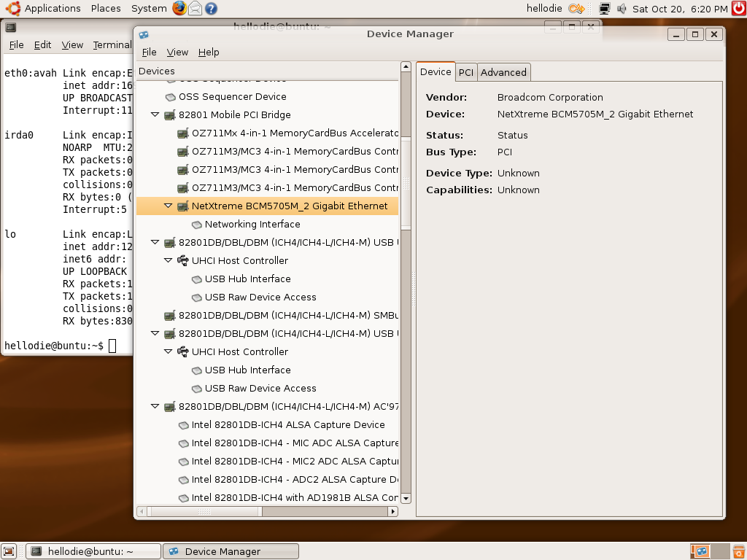The width and height of the screenshot is (747, 560).
Task: Open the View menu in Device Manager
Action: tap(177, 52)
